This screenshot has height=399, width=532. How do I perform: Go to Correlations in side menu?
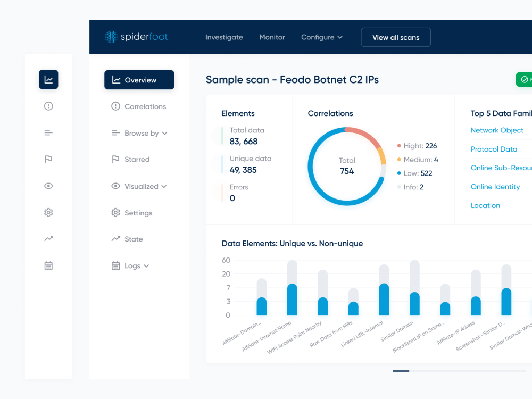click(139, 106)
